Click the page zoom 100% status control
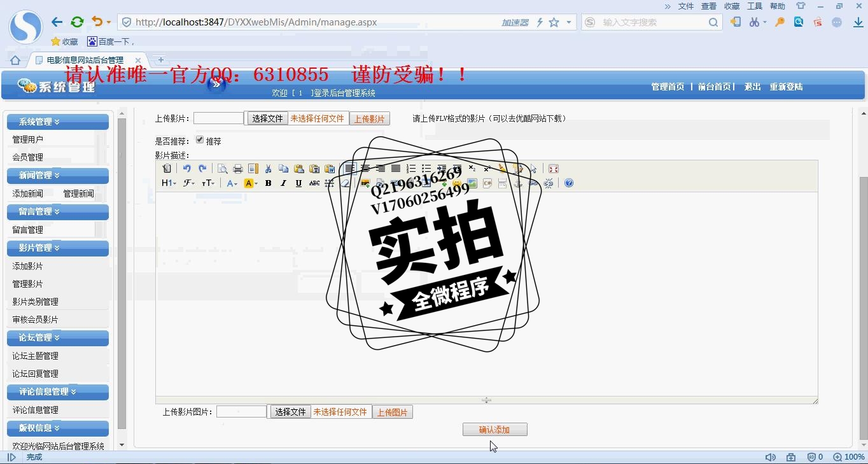The height and width of the screenshot is (464, 868). click(849, 457)
